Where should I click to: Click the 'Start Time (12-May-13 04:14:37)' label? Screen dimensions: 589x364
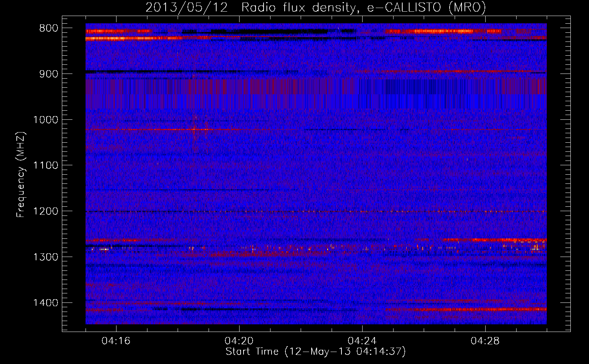(x=315, y=352)
